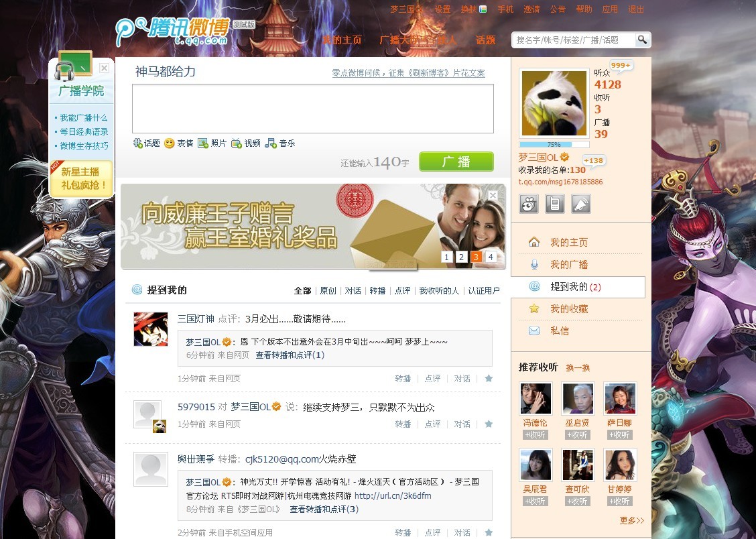
Task: Click the magnifier search icon
Action: point(642,40)
